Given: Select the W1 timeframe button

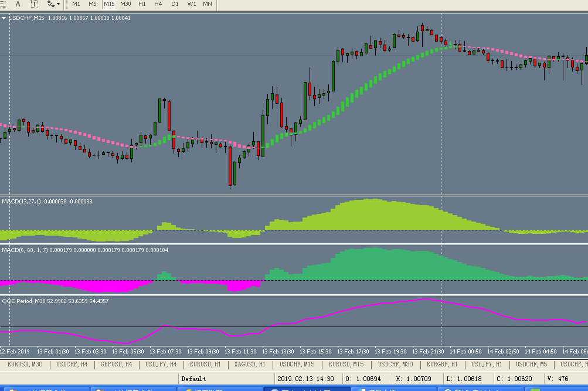Looking at the screenshot, I should pyautogui.click(x=191, y=4).
